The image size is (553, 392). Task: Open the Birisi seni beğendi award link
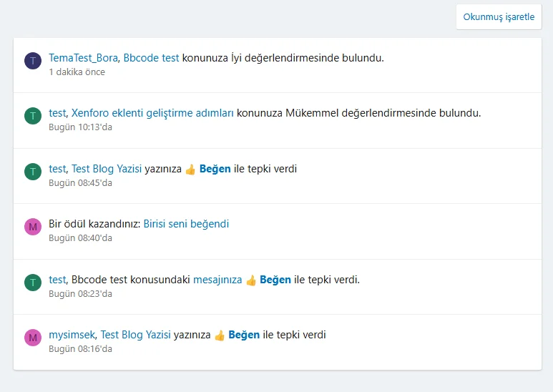pos(186,224)
